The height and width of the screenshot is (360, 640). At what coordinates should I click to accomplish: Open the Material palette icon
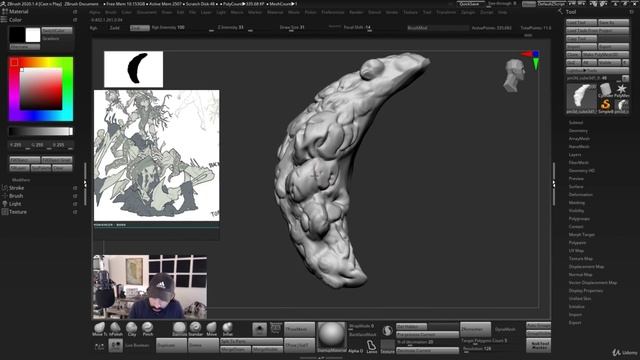tap(4, 12)
